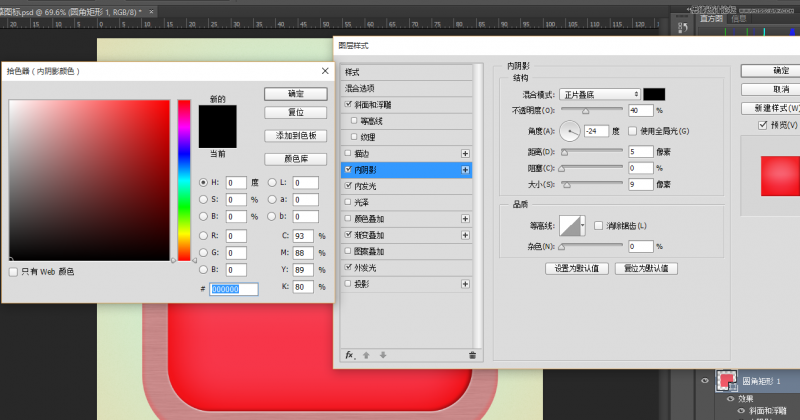Click plus icon next to 投影

coord(465,284)
